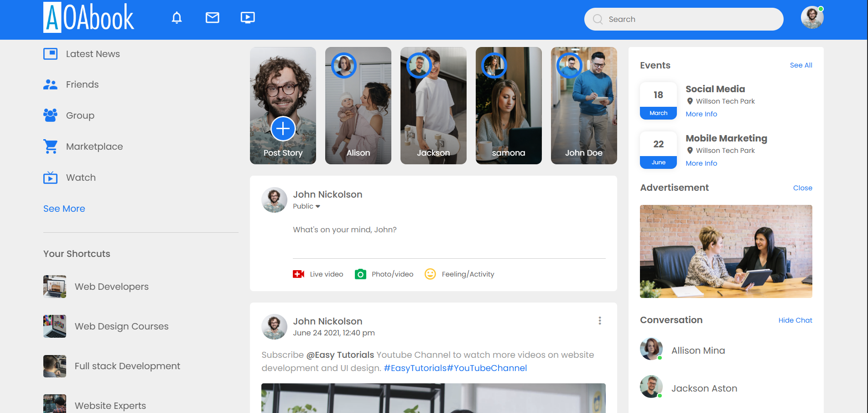The height and width of the screenshot is (413, 868).
Task: Hide Chat in the Conversation panel
Action: [x=795, y=320]
